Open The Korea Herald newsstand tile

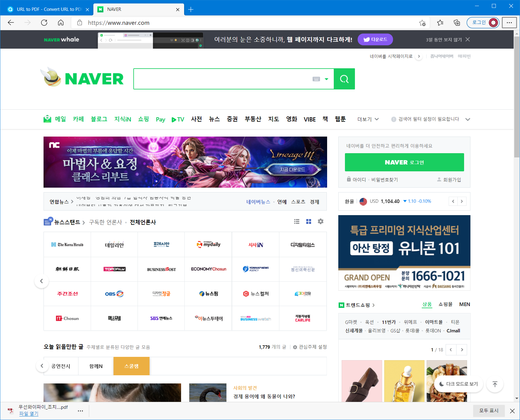[67, 244]
